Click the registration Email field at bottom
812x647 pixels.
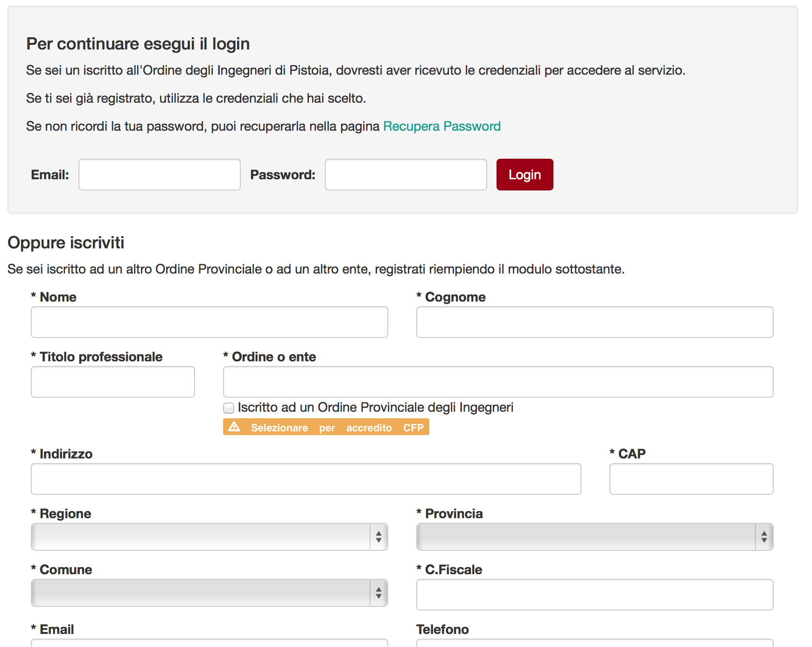point(209,643)
